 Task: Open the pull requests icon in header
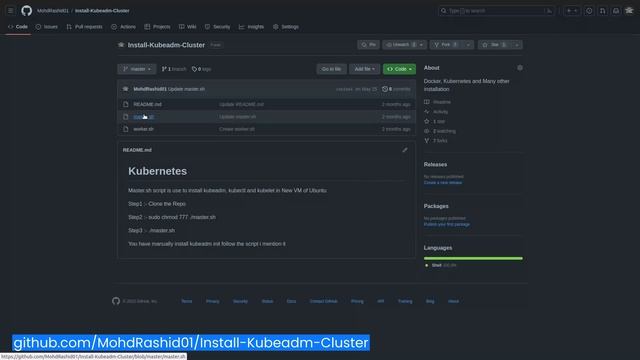coord(602,11)
